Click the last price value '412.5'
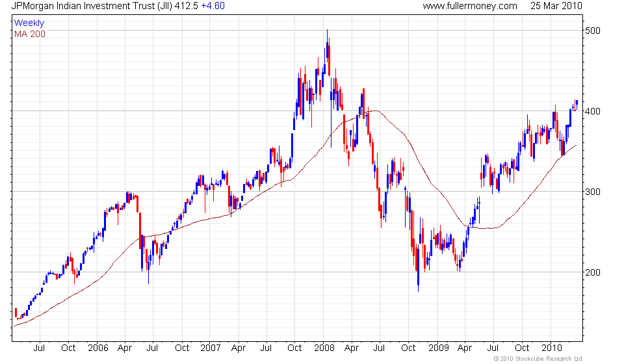The width and height of the screenshot is (637, 364). (187, 6)
